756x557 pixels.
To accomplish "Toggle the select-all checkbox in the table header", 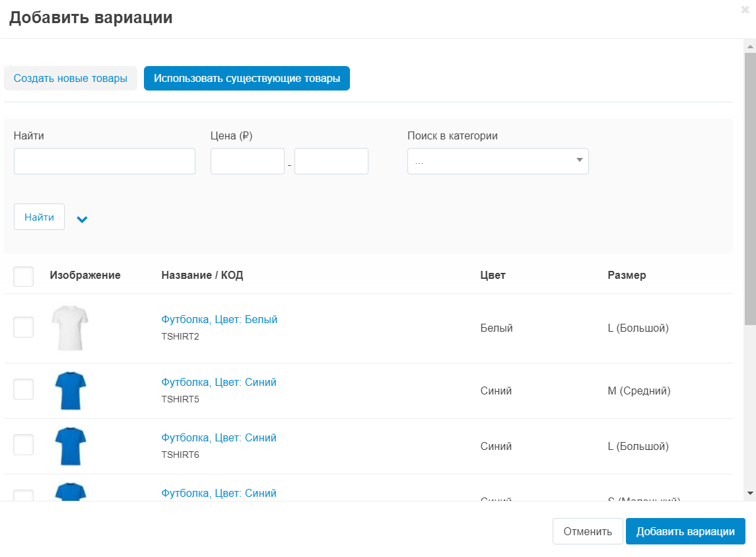I will [x=24, y=276].
